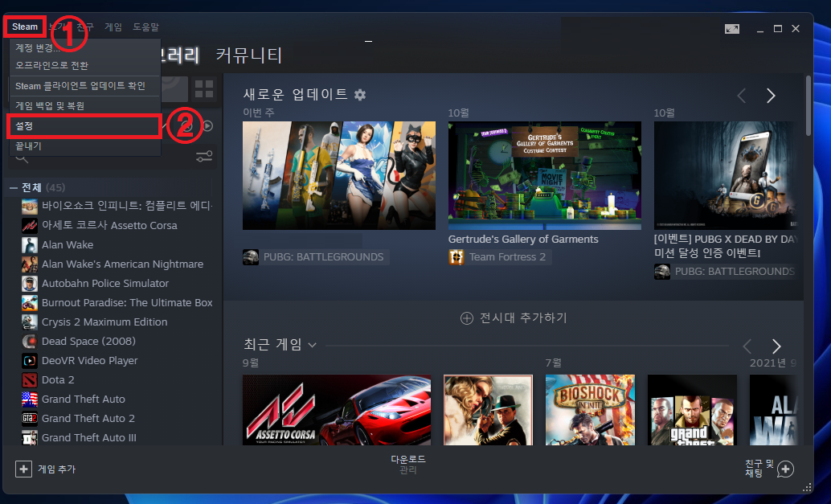831x504 pixels.
Task: Open Gertrude's Gallery costume contest thumbnail
Action: coord(545,175)
